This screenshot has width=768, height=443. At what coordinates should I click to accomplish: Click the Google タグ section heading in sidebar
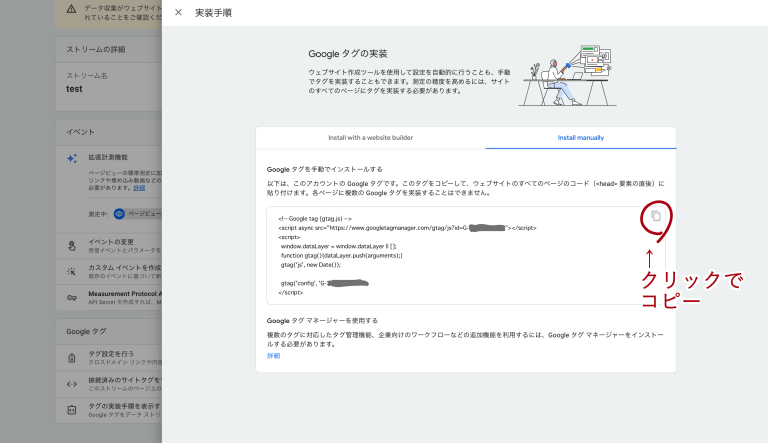[x=86, y=332]
